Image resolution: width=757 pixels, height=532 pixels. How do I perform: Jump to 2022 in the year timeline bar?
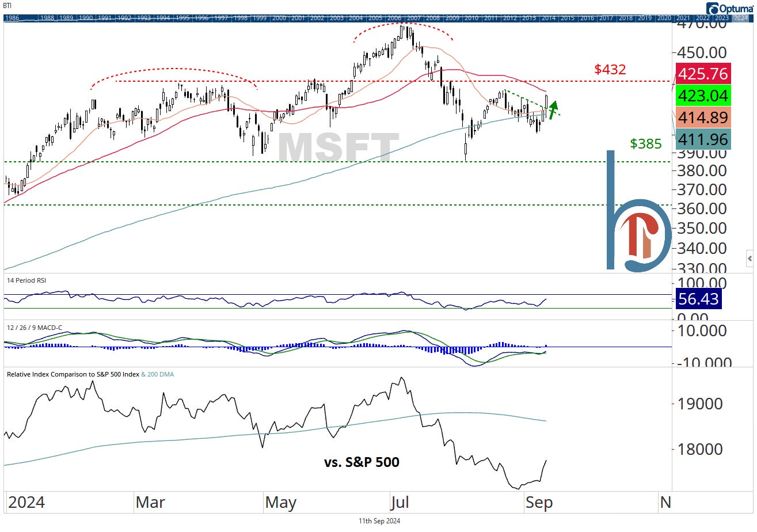click(x=703, y=18)
